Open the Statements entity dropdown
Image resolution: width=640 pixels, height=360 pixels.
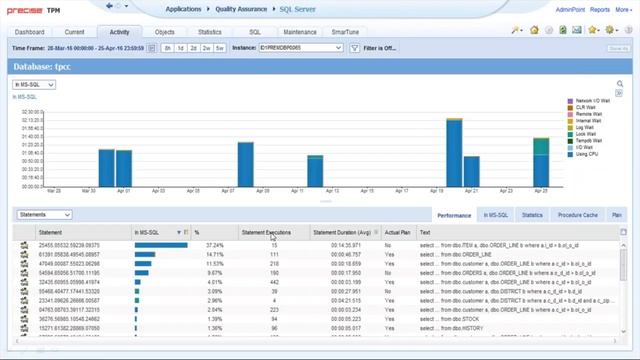tap(44, 214)
